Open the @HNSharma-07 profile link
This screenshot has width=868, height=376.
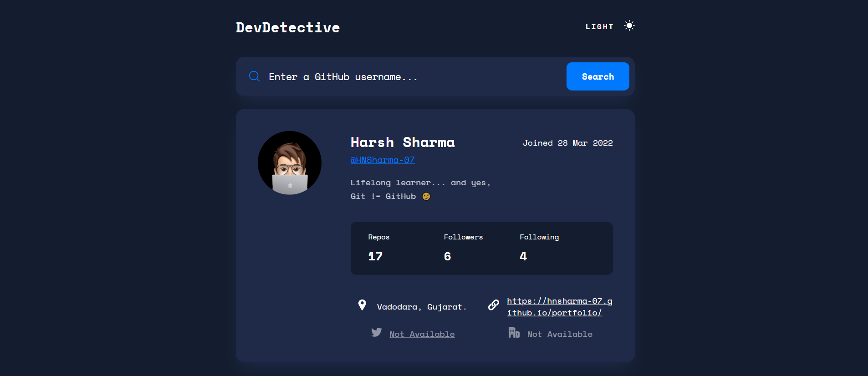click(x=383, y=160)
